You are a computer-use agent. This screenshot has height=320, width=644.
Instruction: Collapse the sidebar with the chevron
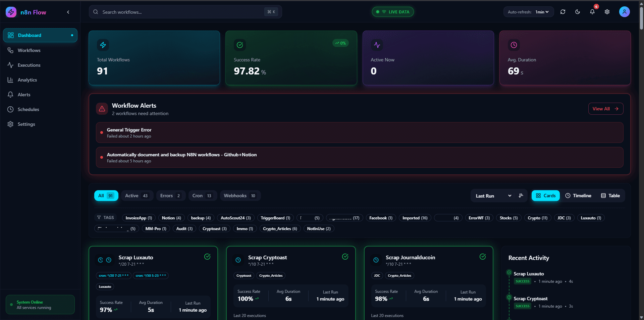(x=68, y=12)
